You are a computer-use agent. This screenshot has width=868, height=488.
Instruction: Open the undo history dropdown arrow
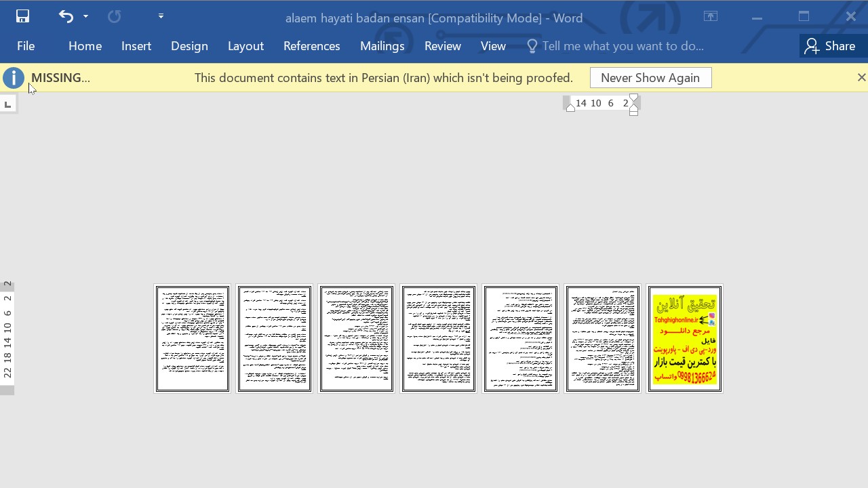click(85, 16)
